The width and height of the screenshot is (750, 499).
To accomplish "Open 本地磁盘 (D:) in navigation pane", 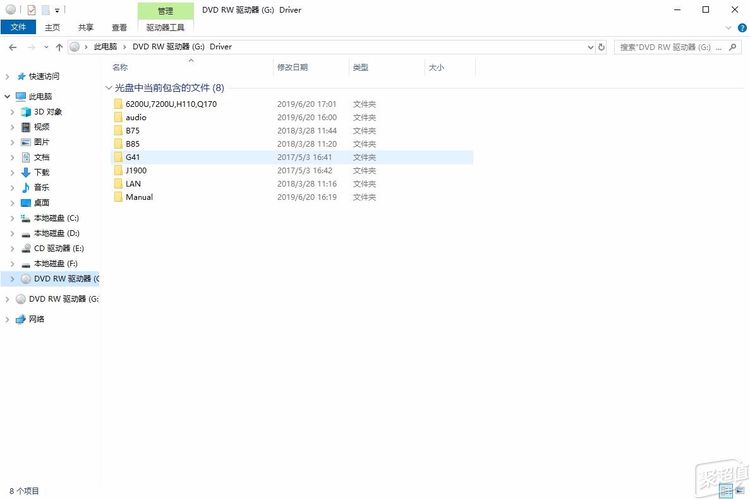I will click(56, 233).
